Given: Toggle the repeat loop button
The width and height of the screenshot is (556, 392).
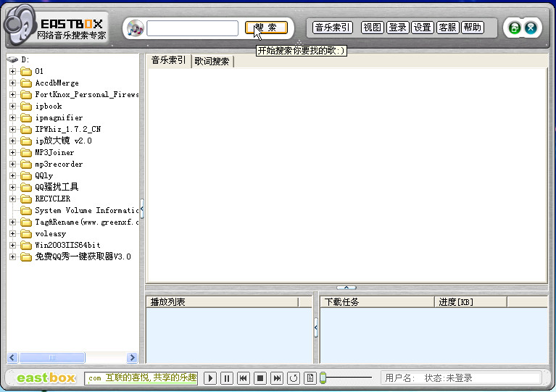Looking at the screenshot, I should tap(294, 378).
